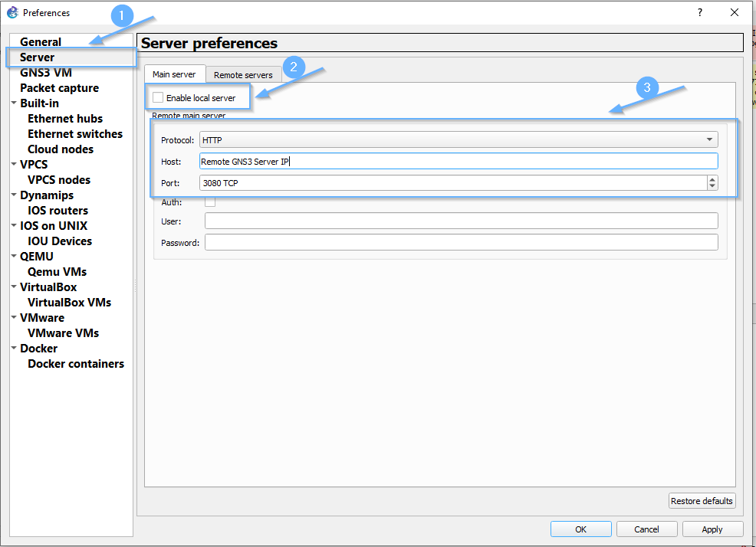This screenshot has width=756, height=547.
Task: Click the question mark help button
Action: coord(699,12)
